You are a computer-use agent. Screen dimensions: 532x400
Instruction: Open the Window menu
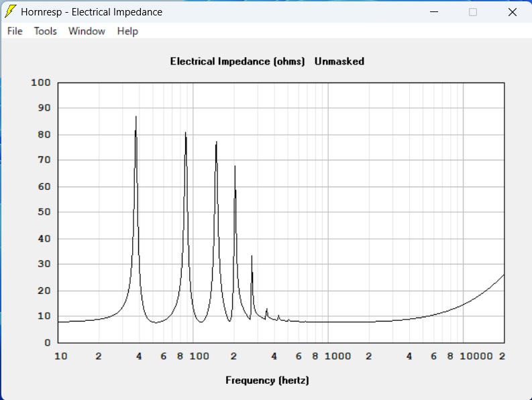[87, 31]
